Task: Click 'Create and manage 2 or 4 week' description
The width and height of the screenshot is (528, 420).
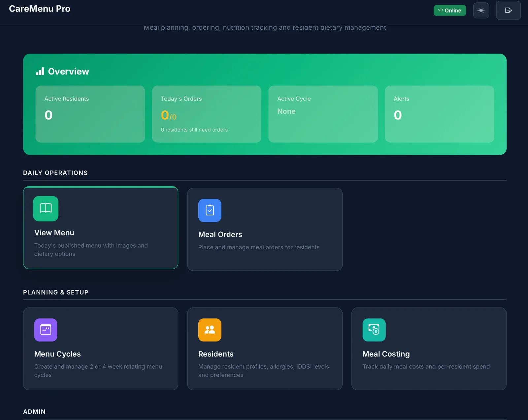Action: click(98, 371)
